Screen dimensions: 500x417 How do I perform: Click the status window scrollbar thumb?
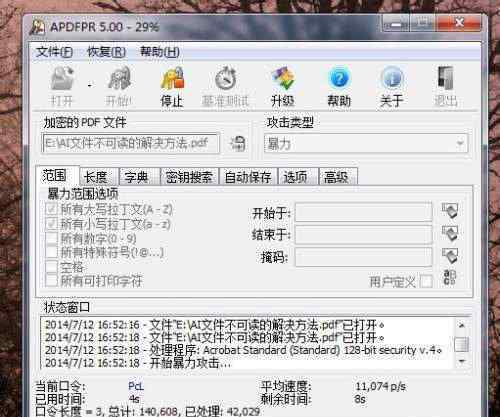pyautogui.click(x=462, y=344)
